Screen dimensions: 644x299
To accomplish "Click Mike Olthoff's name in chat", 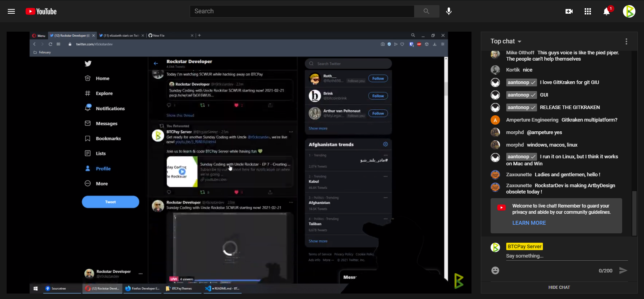I will 520,52.
